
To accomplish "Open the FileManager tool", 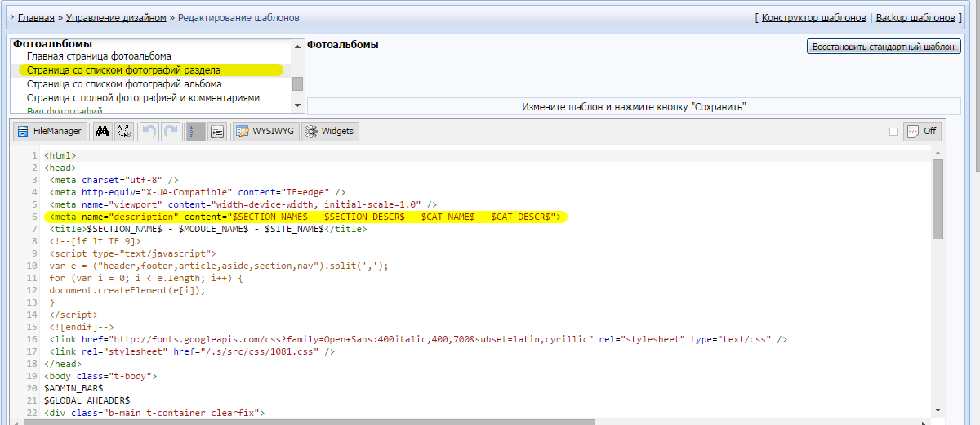I will pyautogui.click(x=51, y=131).
